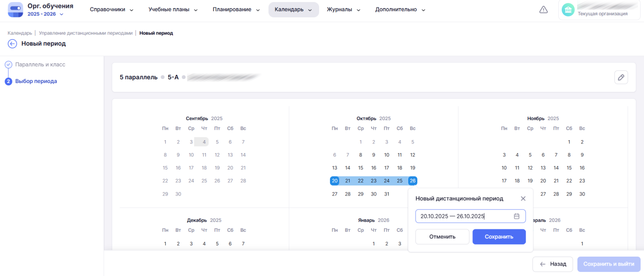The height and width of the screenshot is (276, 644).
Task: Click the calendar icon in date field
Action: coord(516,216)
